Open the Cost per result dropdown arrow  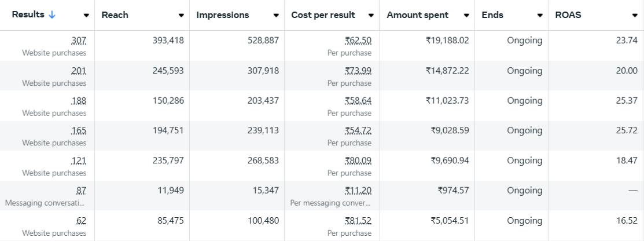371,16
